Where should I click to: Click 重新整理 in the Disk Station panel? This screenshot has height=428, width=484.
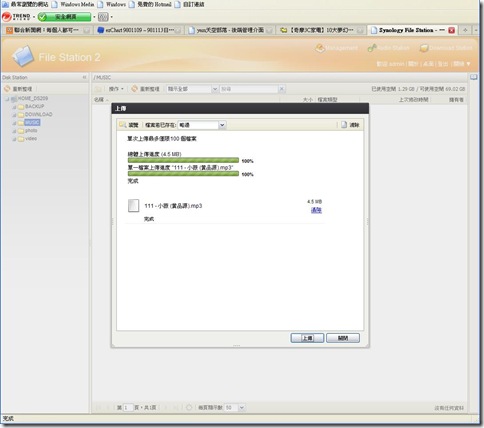18,89
